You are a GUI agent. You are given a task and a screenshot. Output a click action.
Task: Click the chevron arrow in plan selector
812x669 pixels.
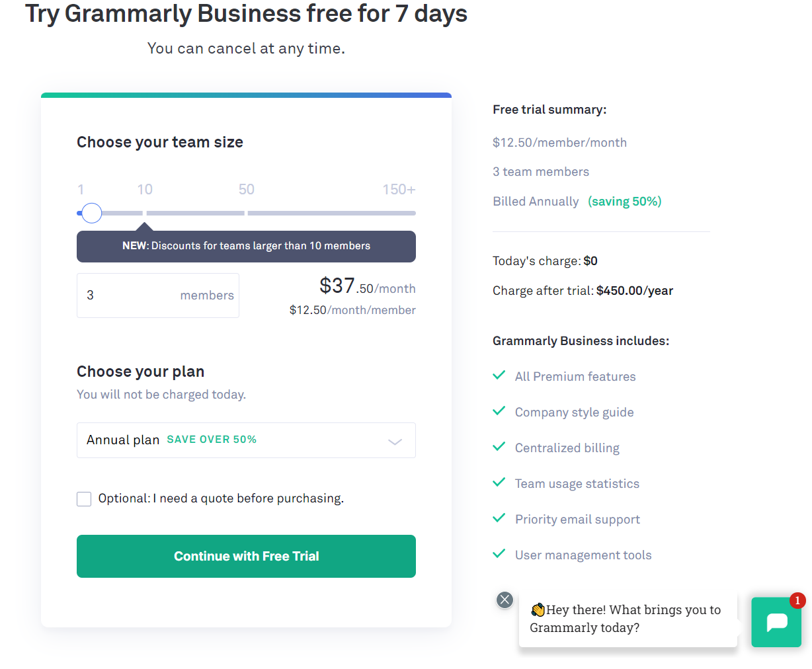(395, 442)
